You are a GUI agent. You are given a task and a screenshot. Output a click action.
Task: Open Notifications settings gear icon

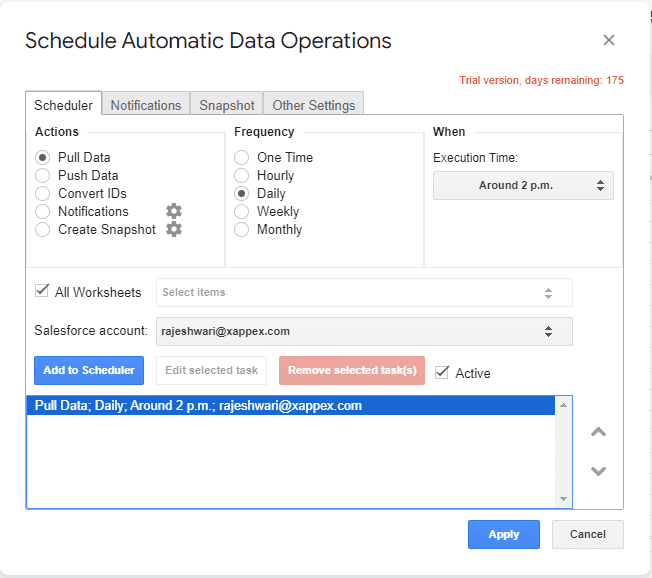point(174,211)
